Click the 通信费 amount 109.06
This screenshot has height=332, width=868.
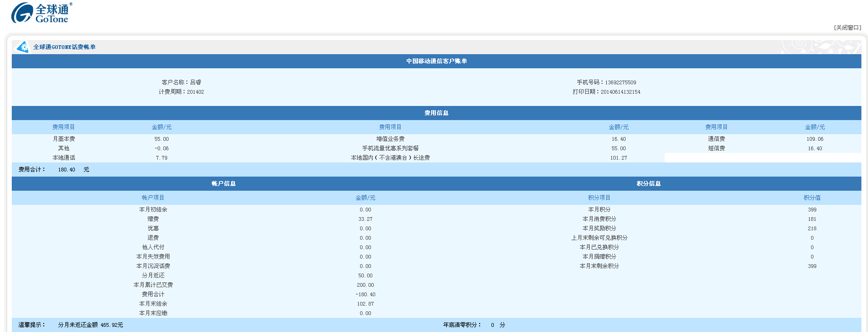pyautogui.click(x=815, y=139)
